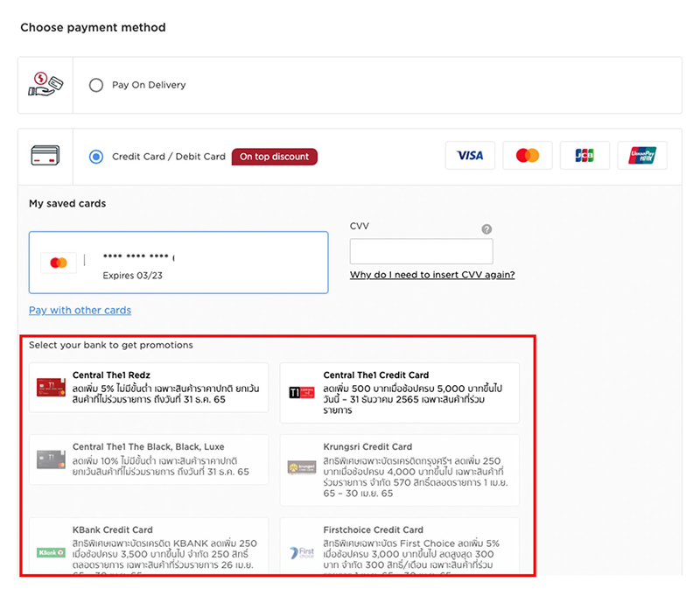Select the Credit Card / Debit Card radio
700x596 pixels.
pos(96,157)
